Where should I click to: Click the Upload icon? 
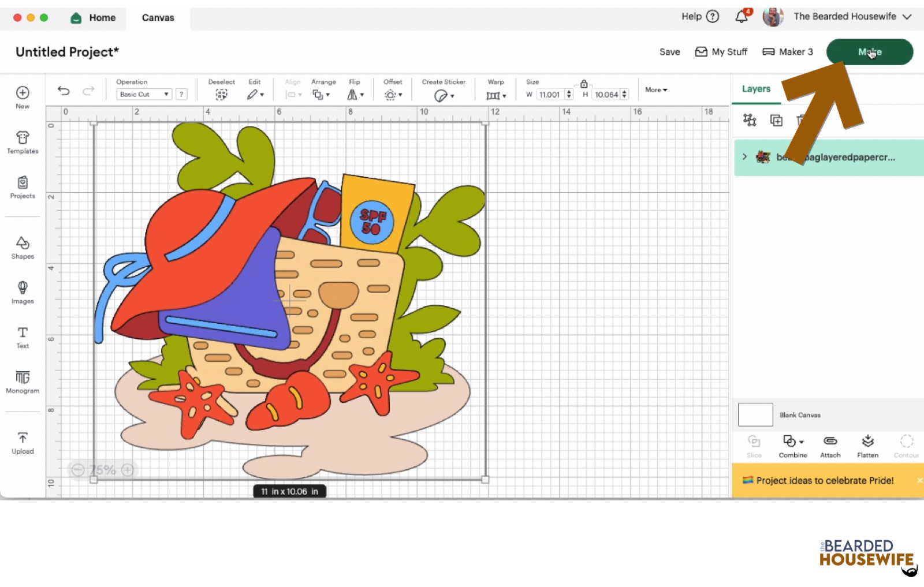point(23,442)
